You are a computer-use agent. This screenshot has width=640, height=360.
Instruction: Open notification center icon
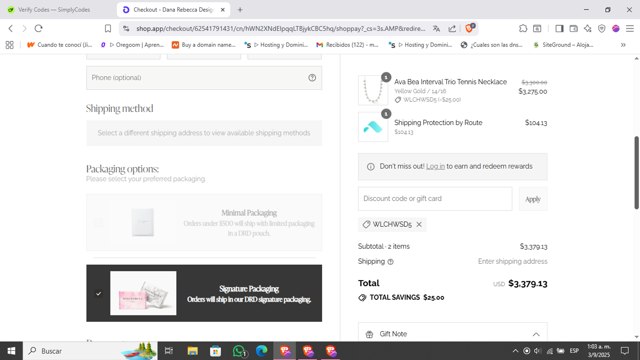click(x=624, y=351)
